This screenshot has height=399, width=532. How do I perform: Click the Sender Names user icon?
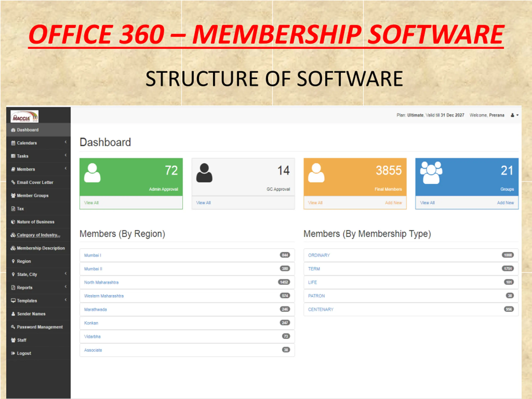(x=13, y=314)
